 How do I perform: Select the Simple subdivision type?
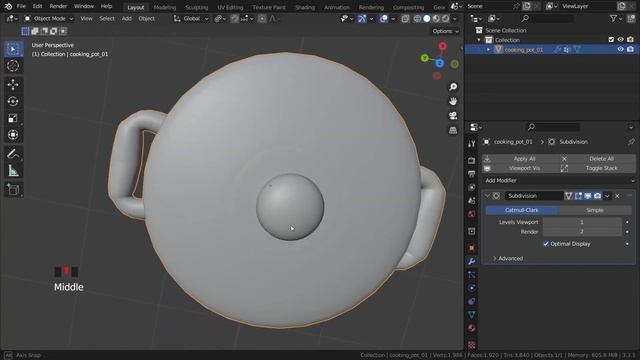click(x=595, y=210)
